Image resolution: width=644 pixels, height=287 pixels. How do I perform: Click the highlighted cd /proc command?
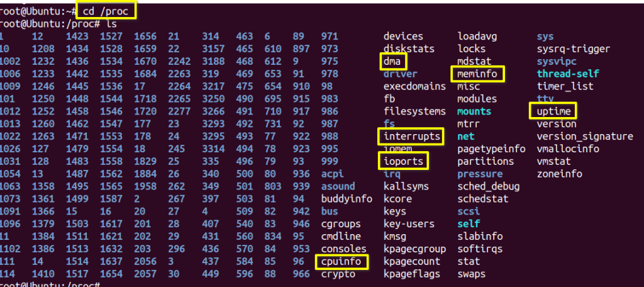(106, 11)
